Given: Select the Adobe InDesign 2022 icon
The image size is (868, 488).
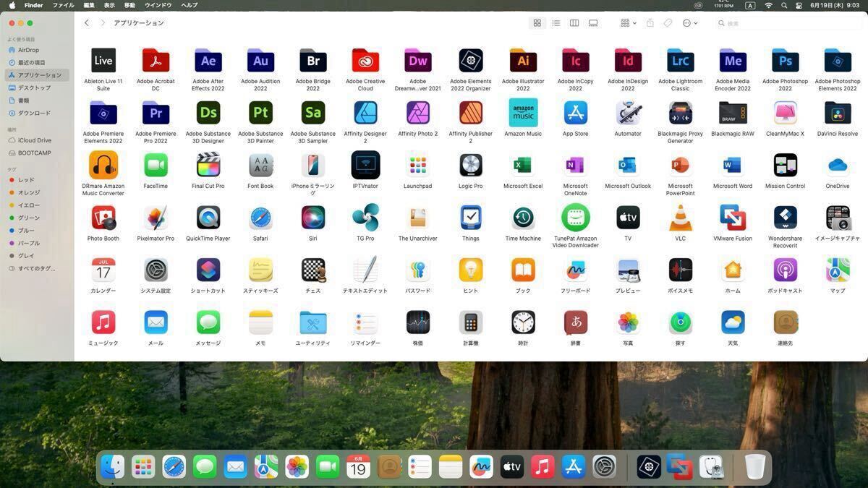Looking at the screenshot, I should point(628,61).
